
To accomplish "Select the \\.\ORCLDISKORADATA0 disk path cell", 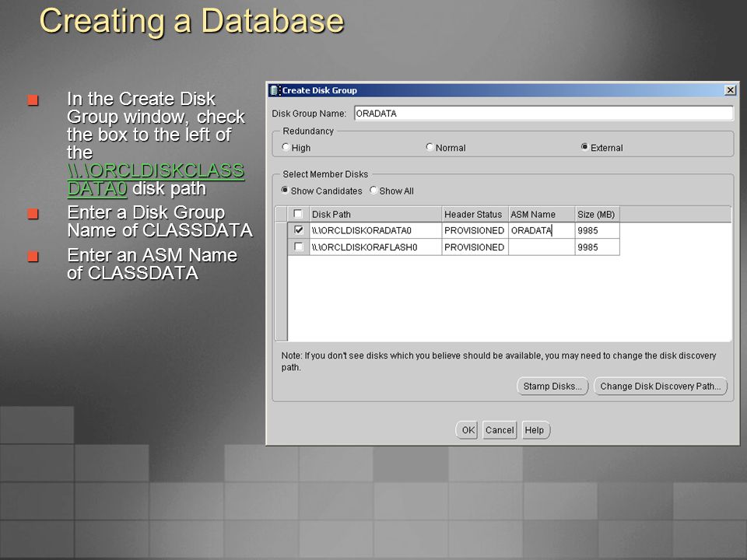I will coord(375,230).
